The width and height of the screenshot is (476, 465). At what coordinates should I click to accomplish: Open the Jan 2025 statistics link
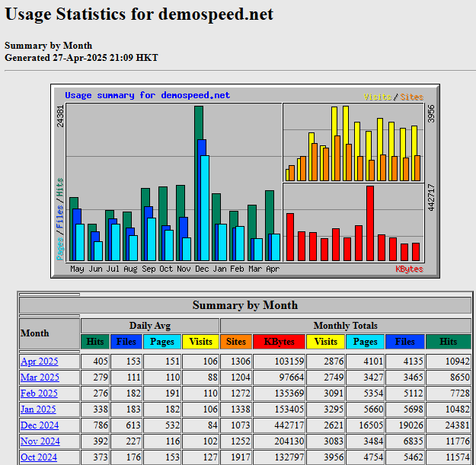click(39, 409)
